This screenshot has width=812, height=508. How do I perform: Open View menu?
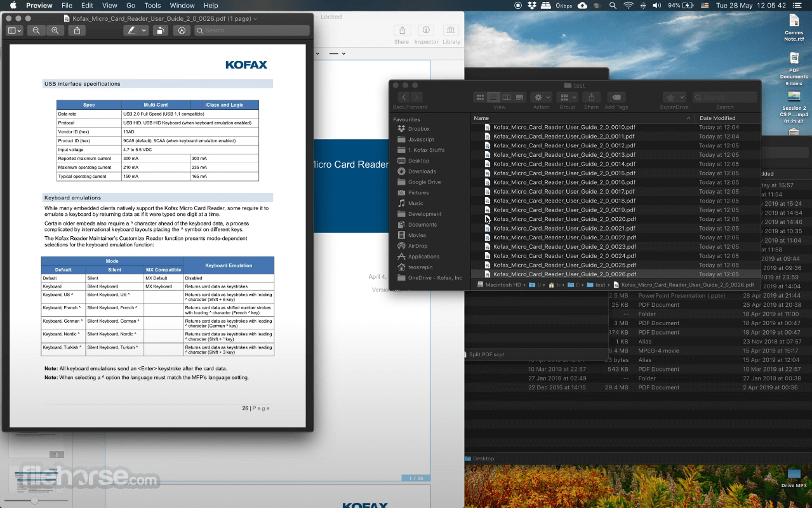coord(110,5)
